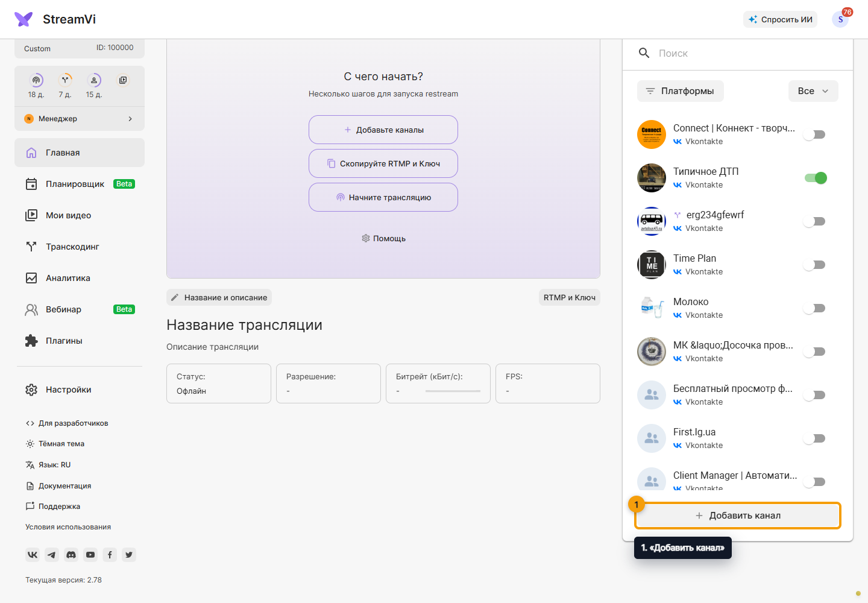Click the Молоко channel avatar

652,308
